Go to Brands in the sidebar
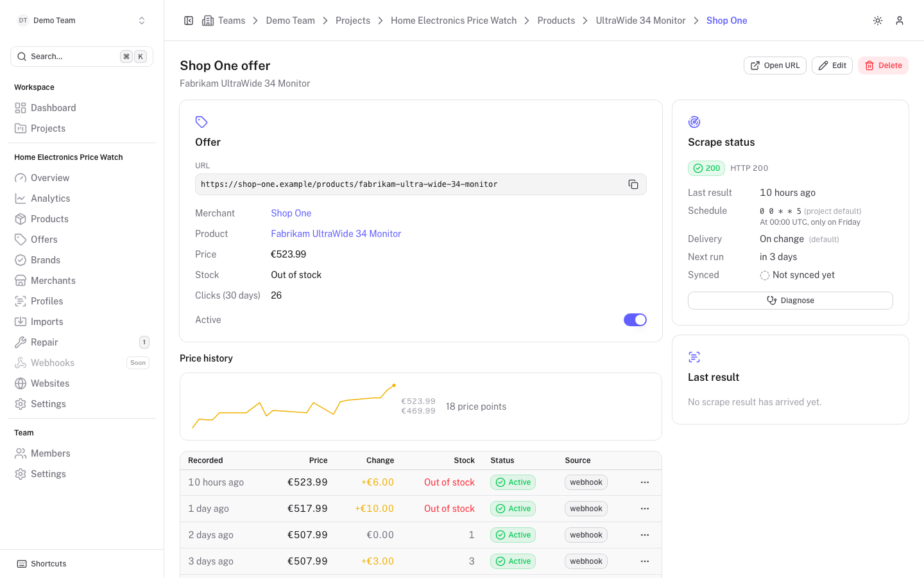 pyautogui.click(x=81, y=260)
